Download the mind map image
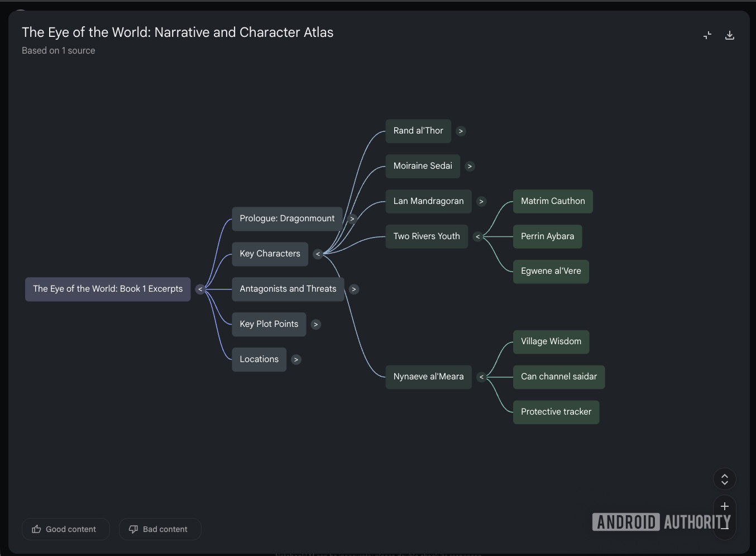Image resolution: width=756 pixels, height=556 pixels. (x=730, y=35)
